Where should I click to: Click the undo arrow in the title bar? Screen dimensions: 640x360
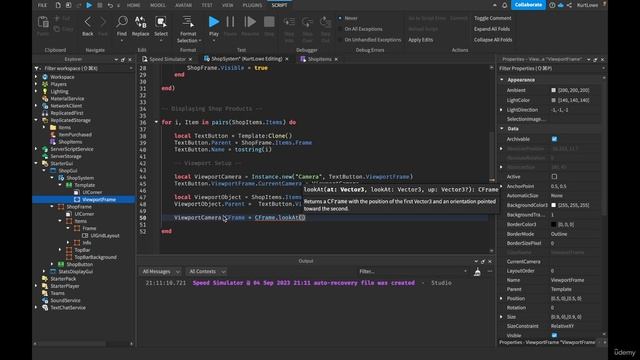coord(110,5)
